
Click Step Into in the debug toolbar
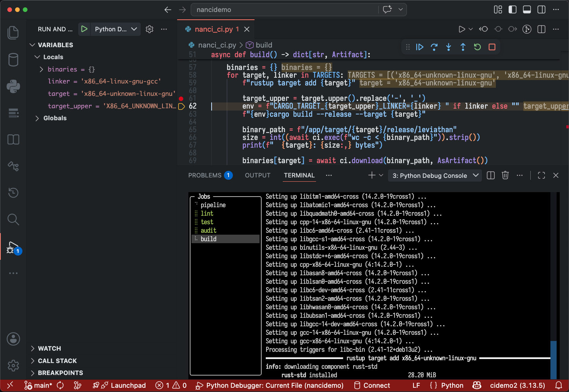point(448,47)
